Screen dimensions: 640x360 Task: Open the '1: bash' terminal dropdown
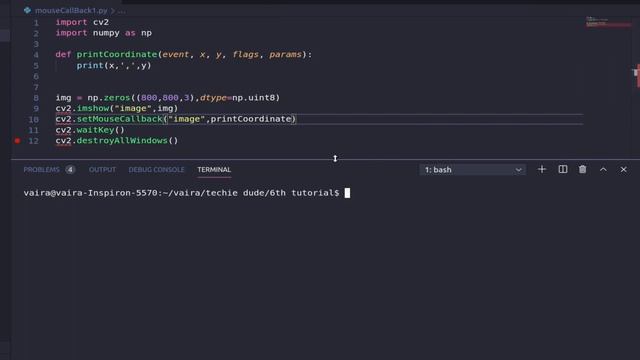(x=473, y=170)
